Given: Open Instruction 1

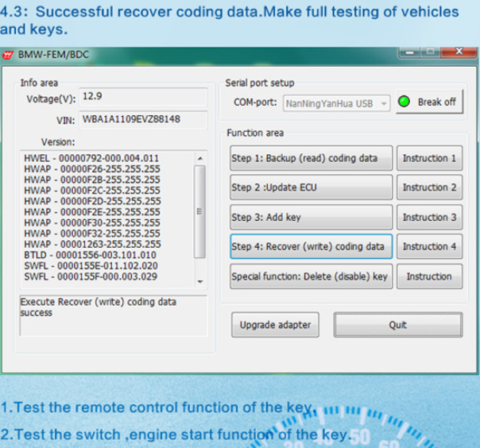Looking at the screenshot, I should (x=429, y=158).
